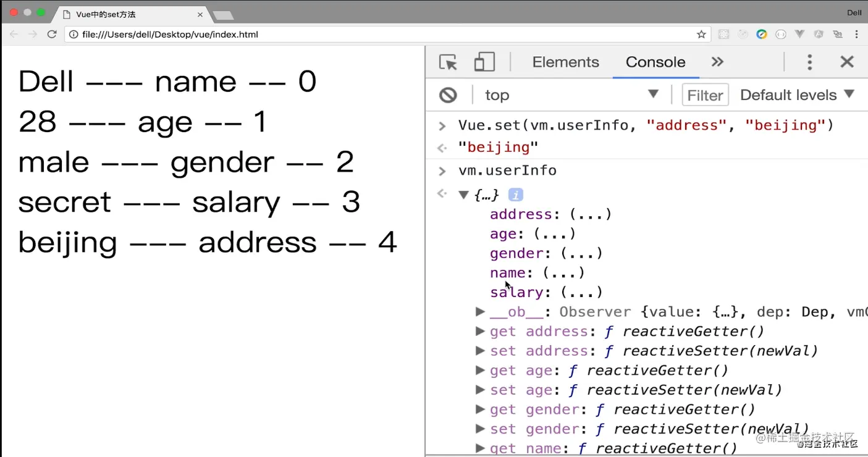The image size is (868, 457).
Task: Select the 'Vue中的set方法' browser tab
Action: point(132,14)
